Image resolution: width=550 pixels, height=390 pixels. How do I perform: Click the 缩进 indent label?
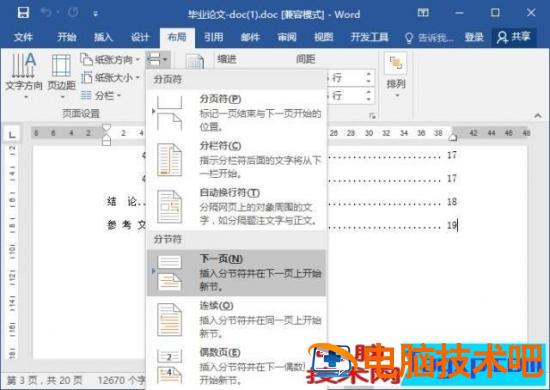227,59
